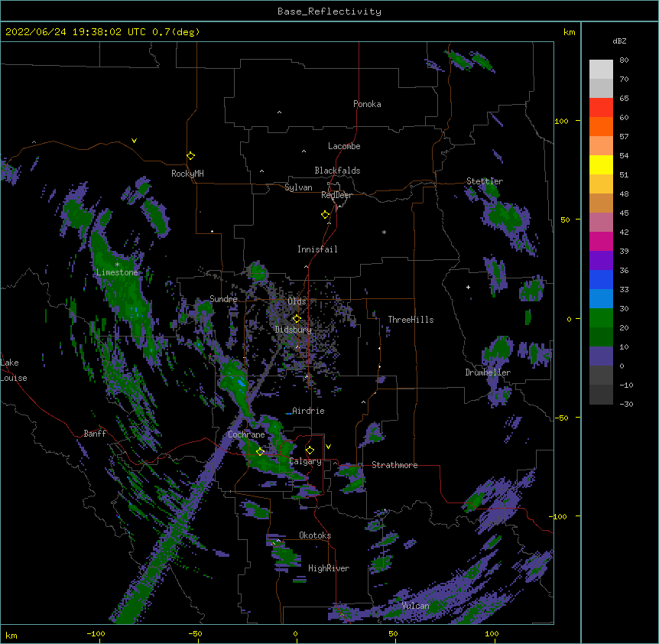This screenshot has width=659, height=644.
Task: Click the magenta 39-42 dBZ legend swatch
Action: [601, 242]
